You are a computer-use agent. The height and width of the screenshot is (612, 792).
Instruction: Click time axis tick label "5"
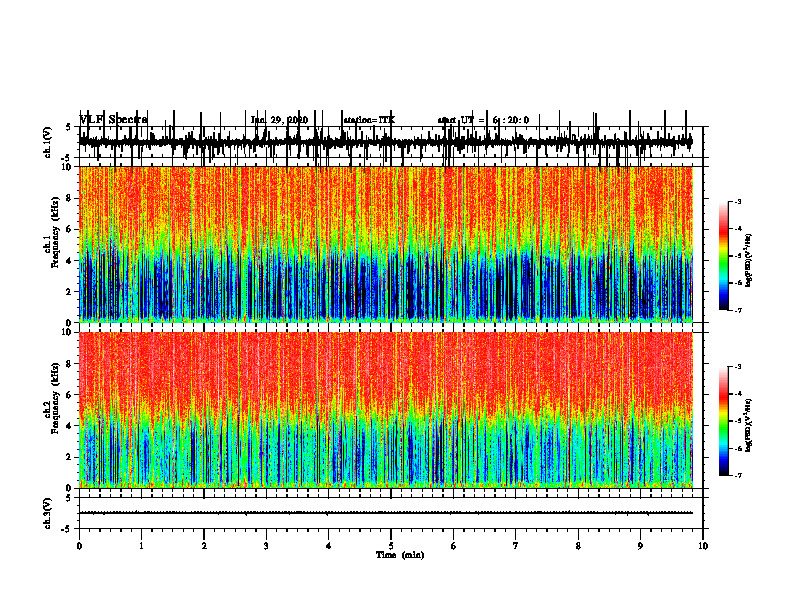pyautogui.click(x=391, y=546)
